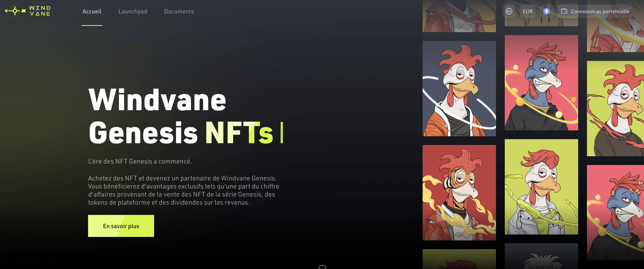The height and width of the screenshot is (269, 644).
Task: Select the Ethereum network icon
Action: (x=546, y=11)
